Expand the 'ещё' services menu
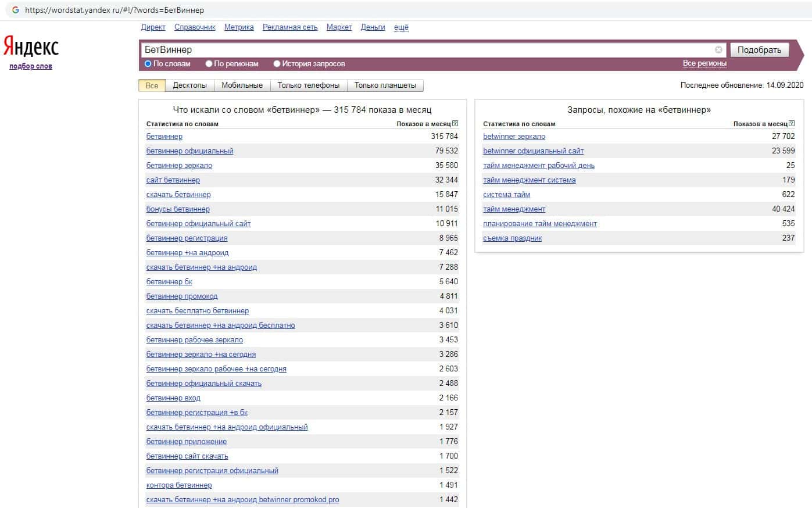Screen dimensions: 812x508 401,27
